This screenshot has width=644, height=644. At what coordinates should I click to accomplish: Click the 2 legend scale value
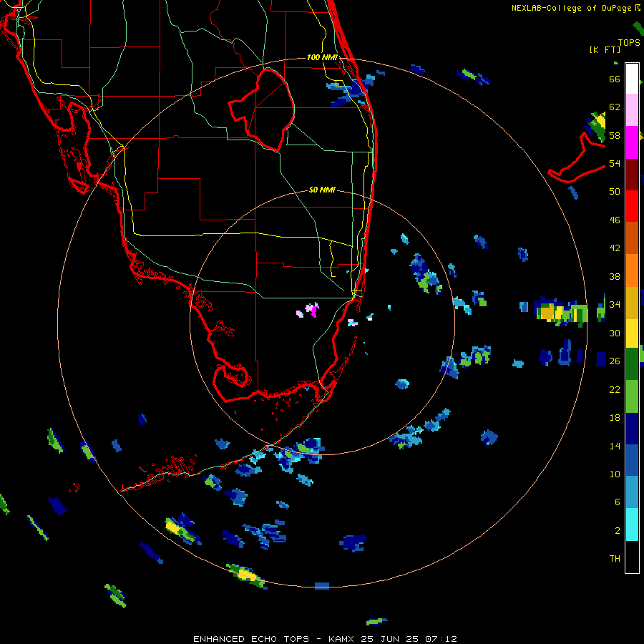618,531
